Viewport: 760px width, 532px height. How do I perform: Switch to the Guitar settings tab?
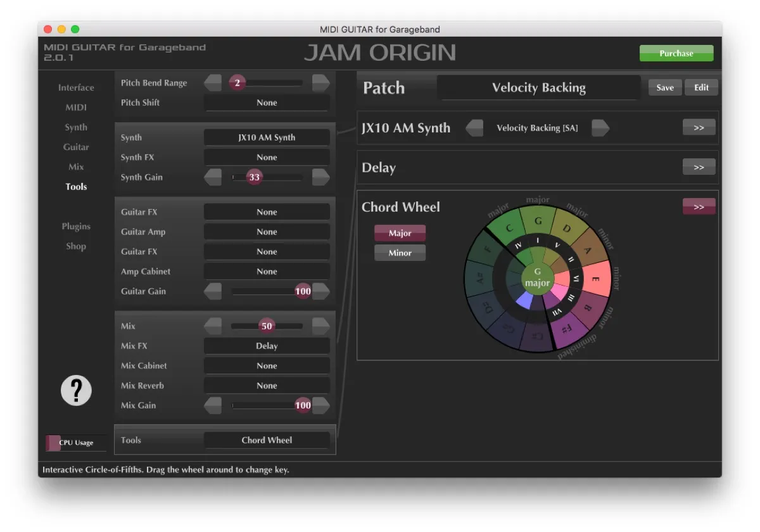(x=76, y=147)
